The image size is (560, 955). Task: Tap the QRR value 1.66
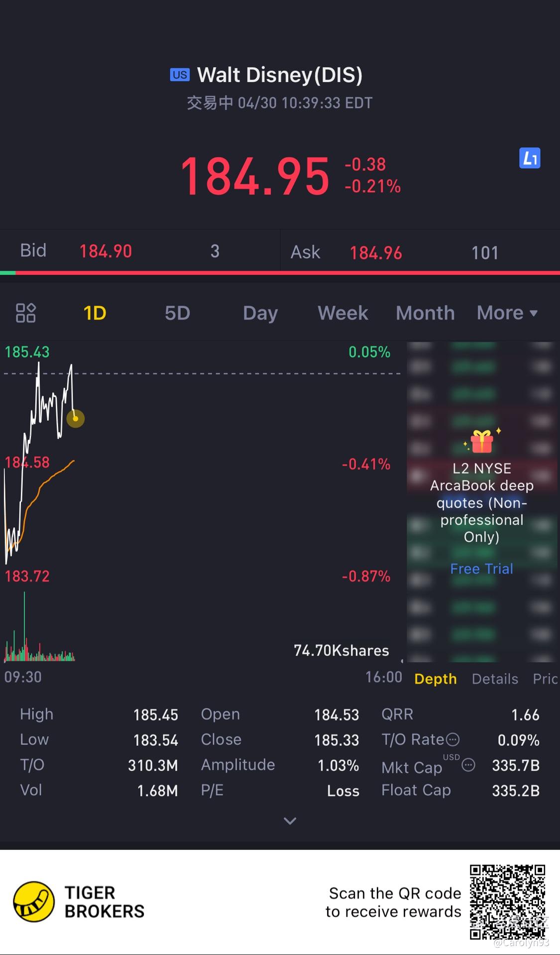(525, 715)
